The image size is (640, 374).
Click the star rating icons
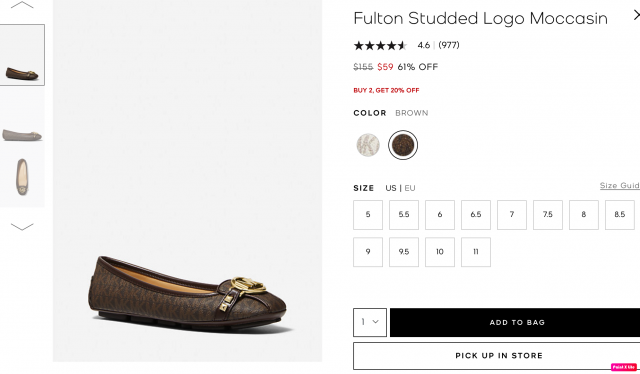tap(380, 45)
